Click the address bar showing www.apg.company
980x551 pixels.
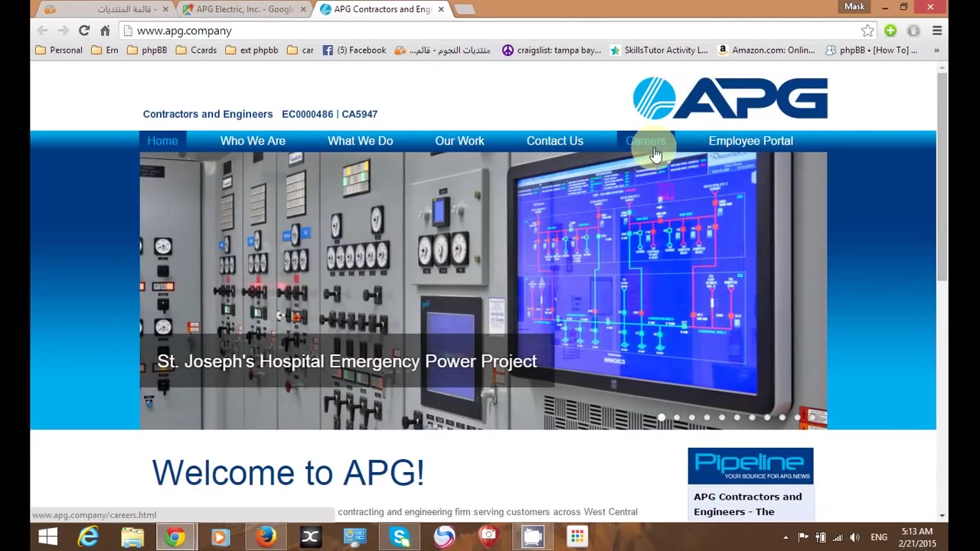490,31
